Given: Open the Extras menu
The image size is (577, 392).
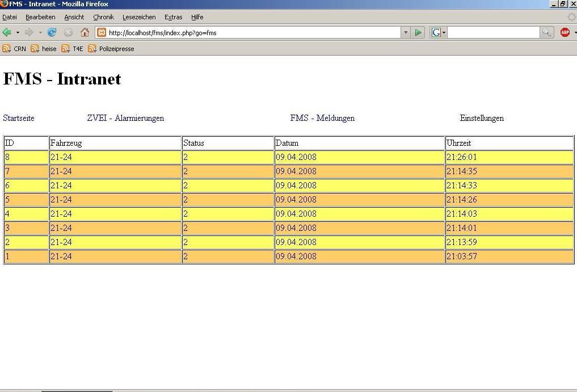Looking at the screenshot, I should [x=173, y=17].
